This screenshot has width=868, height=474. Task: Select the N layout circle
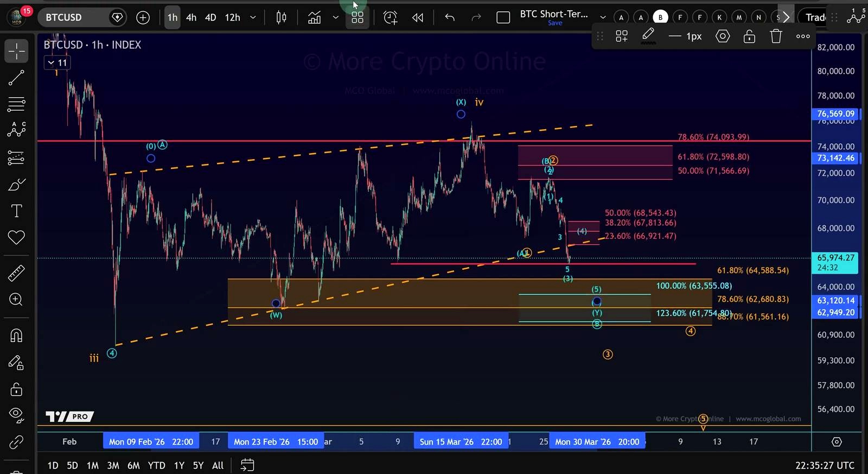click(758, 17)
